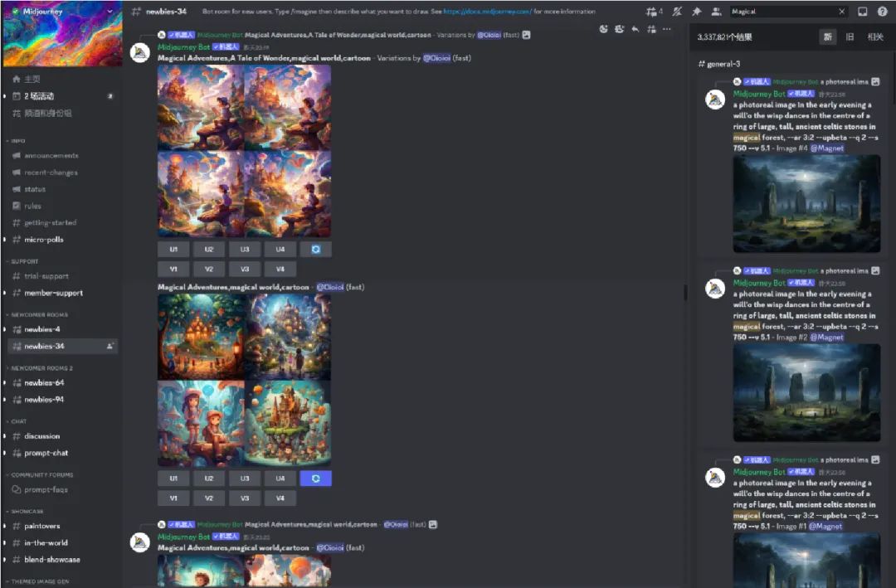Screen dimensions: 896x588
Task: Open more options ellipsis on hovered message
Action: coord(667,29)
